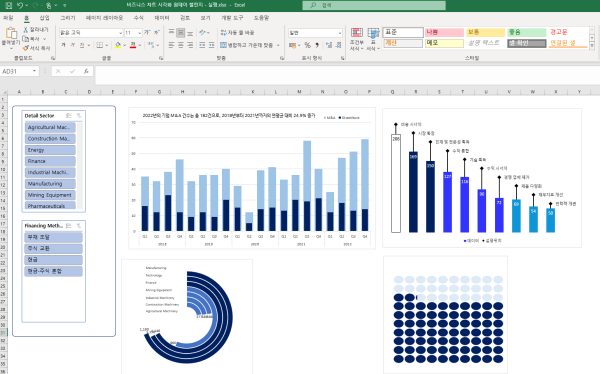The width and height of the screenshot is (600, 374).
Task: Click the Undo arrow in title bar
Action: pyautogui.click(x=20, y=5)
